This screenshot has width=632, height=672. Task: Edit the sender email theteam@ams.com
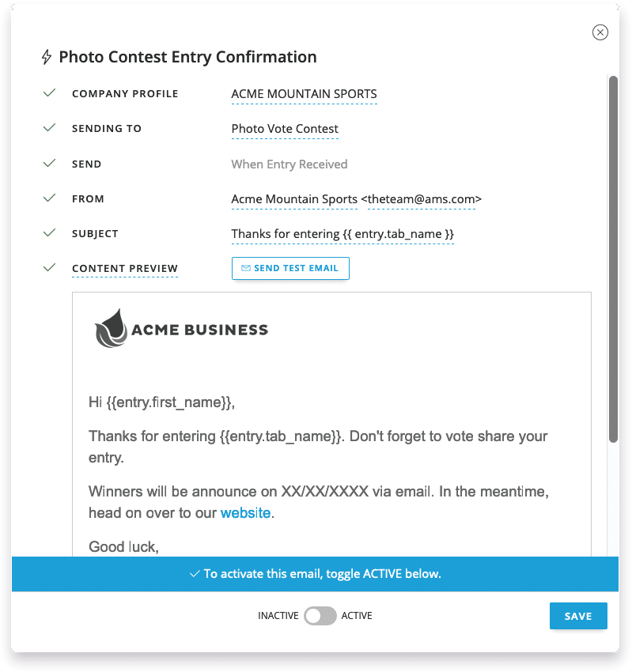422,199
